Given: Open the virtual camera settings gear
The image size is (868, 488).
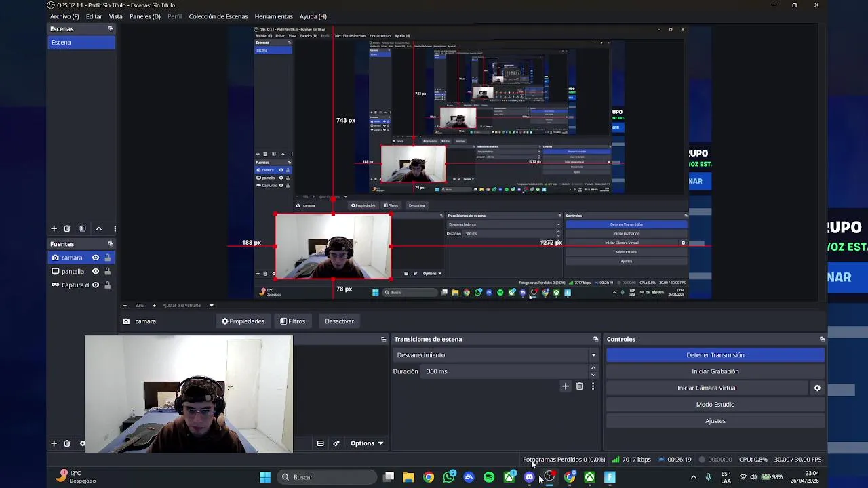Looking at the screenshot, I should 817,388.
